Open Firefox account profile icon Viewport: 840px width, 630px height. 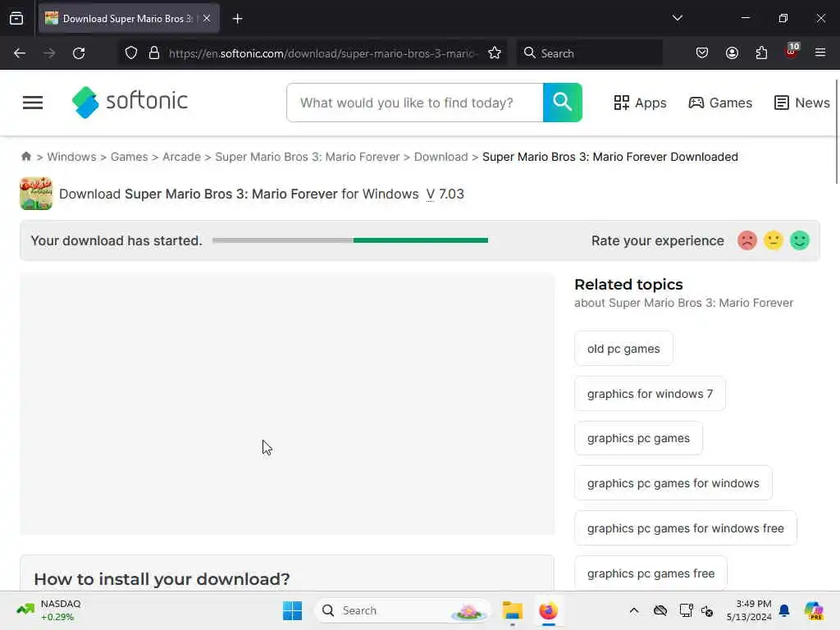tap(732, 53)
